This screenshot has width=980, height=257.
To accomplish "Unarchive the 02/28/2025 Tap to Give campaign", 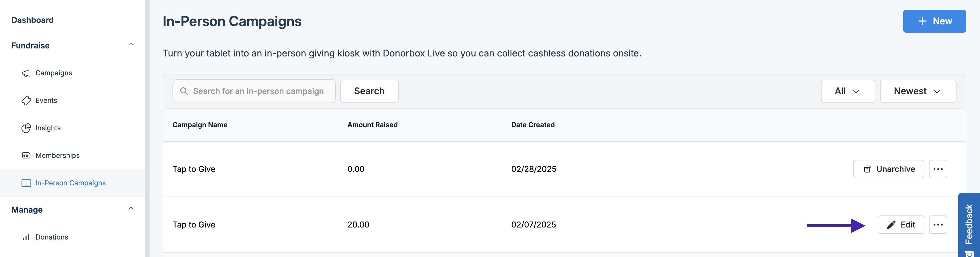I will [888, 169].
